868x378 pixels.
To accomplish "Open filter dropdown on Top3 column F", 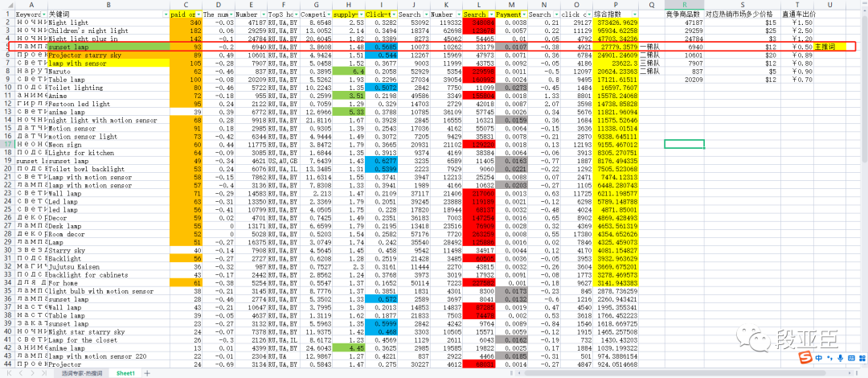I will pyautogui.click(x=297, y=14).
